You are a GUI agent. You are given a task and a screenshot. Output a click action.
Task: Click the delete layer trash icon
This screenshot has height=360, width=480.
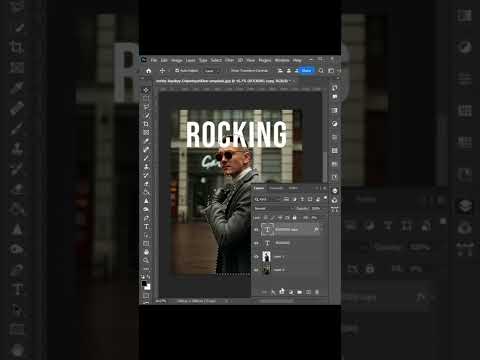click(x=317, y=292)
